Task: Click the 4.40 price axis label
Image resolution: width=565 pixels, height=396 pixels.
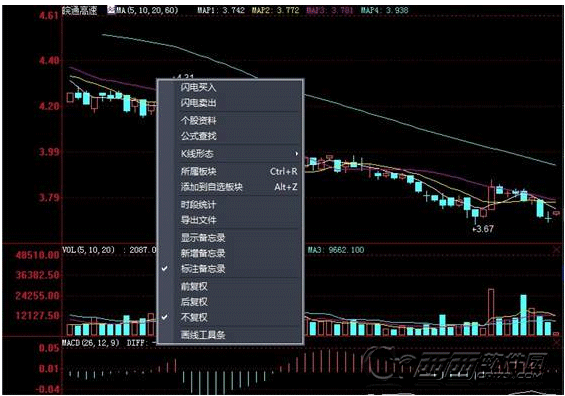Action: click(x=49, y=60)
